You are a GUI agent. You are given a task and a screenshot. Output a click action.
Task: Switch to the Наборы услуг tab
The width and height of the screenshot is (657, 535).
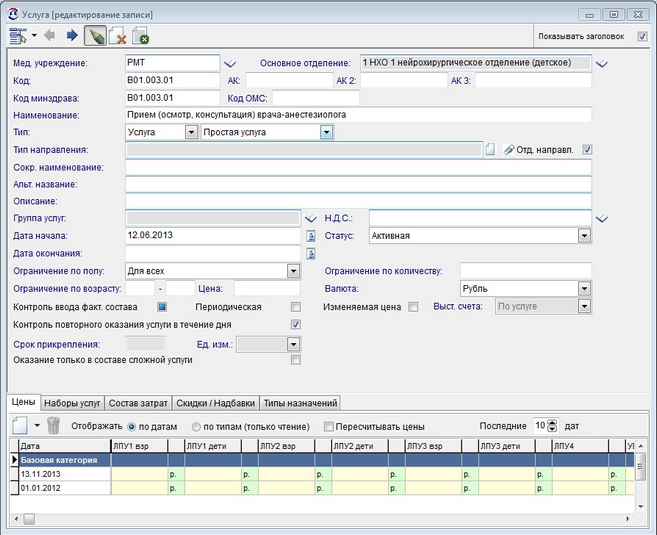click(72, 403)
